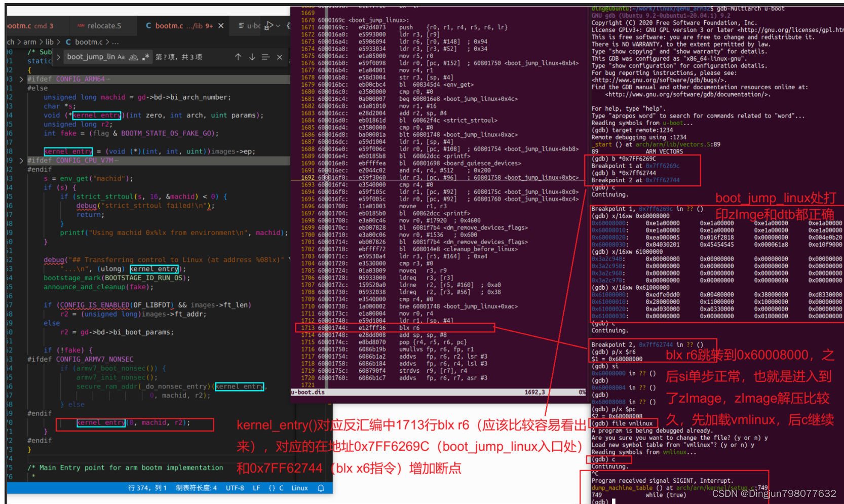Image resolution: width=844 pixels, height=504 pixels.
Task: Click the 0% scroll position indicator
Action: point(582,392)
